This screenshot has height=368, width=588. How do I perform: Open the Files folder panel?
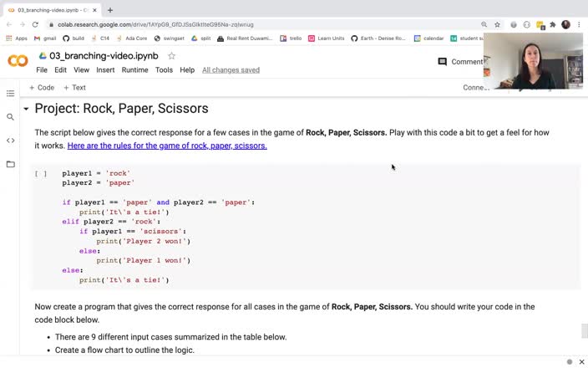(x=10, y=164)
